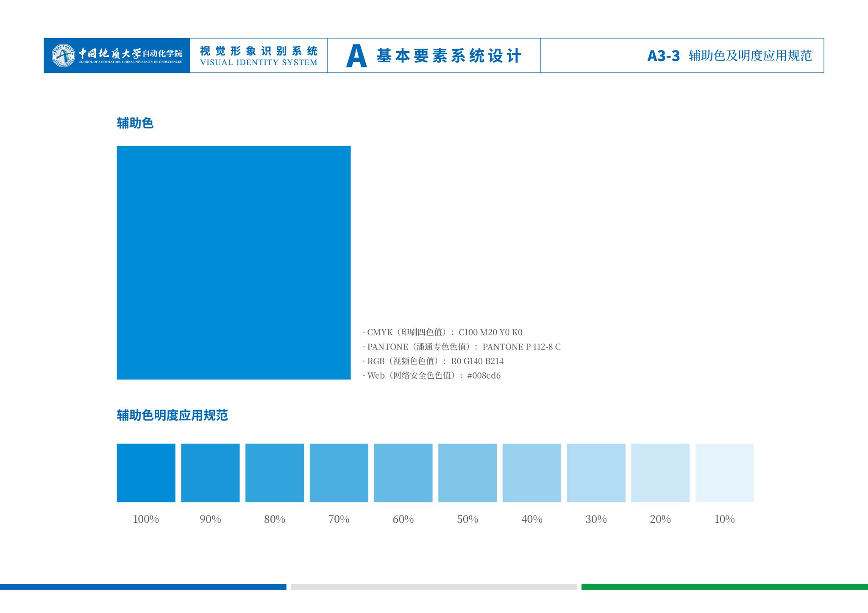Select the 20% brightness swatch
This screenshot has height=613, width=868.
point(660,473)
